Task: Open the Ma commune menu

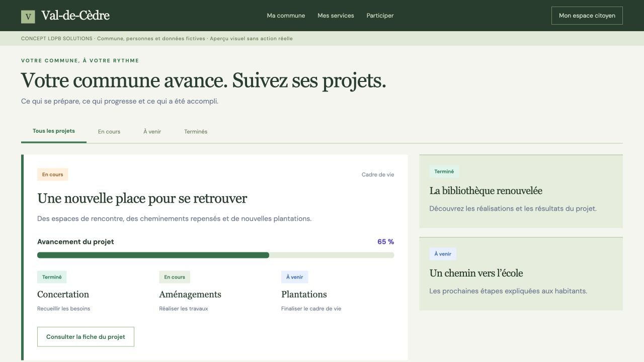Action: tap(286, 16)
